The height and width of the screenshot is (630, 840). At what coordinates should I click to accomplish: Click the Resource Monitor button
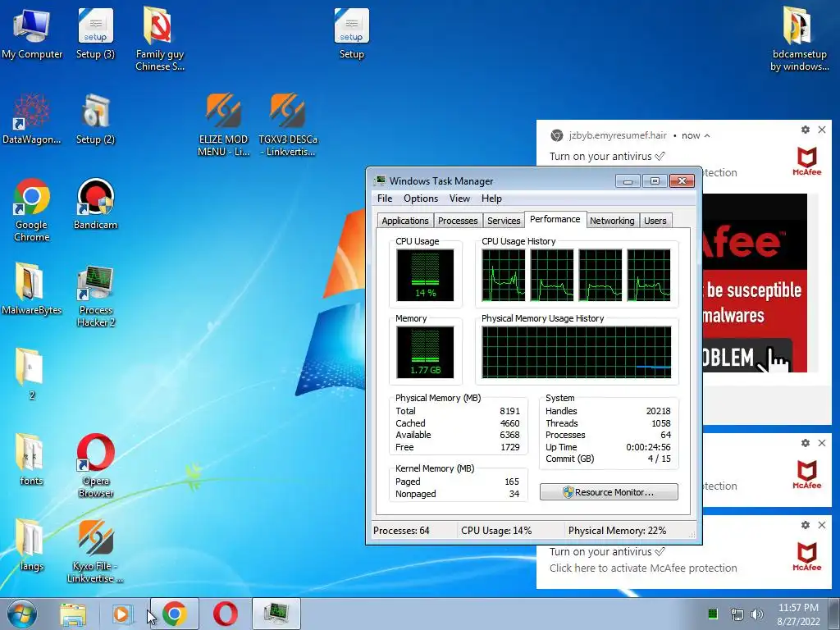pyautogui.click(x=609, y=492)
